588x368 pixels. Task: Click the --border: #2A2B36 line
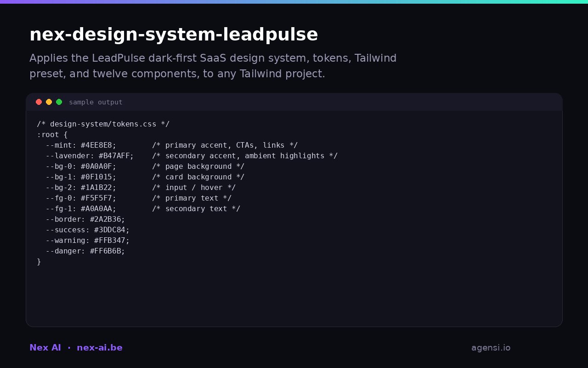pyautogui.click(x=85, y=219)
